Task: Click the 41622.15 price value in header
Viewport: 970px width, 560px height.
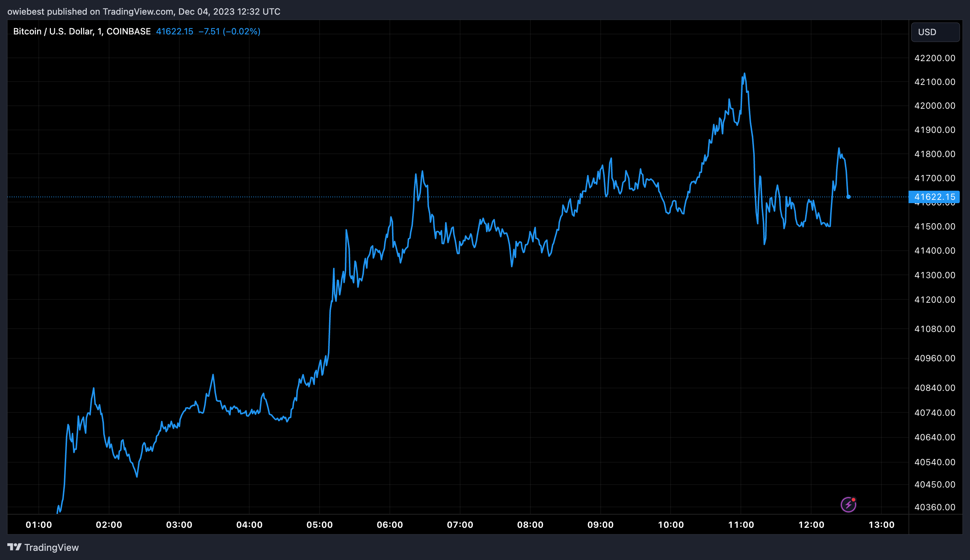Action: pos(174,31)
